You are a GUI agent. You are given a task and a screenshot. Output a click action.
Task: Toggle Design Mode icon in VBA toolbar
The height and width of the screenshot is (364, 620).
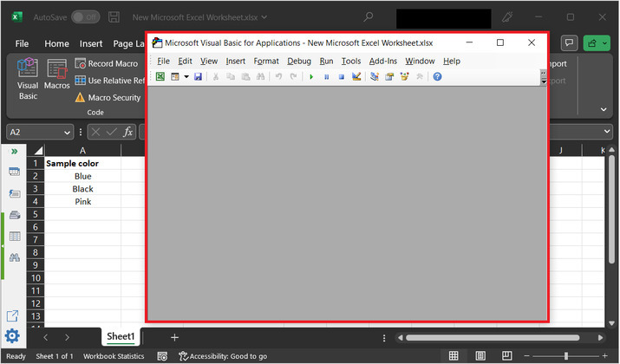coord(356,76)
